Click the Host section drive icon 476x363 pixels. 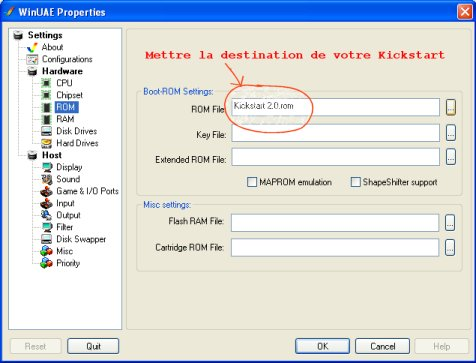32,155
